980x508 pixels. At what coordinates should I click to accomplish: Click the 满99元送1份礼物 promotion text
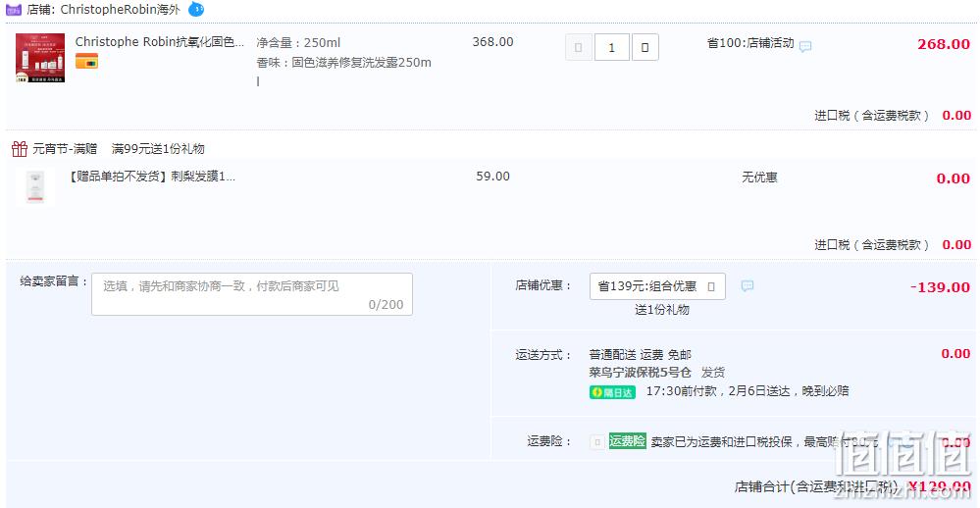tap(158, 149)
